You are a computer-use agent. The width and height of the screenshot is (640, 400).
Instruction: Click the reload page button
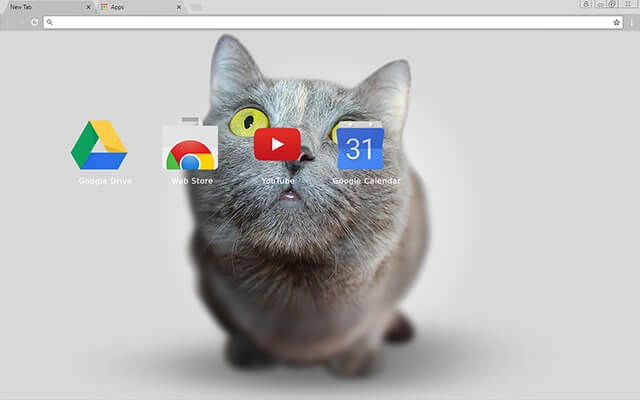coord(34,22)
